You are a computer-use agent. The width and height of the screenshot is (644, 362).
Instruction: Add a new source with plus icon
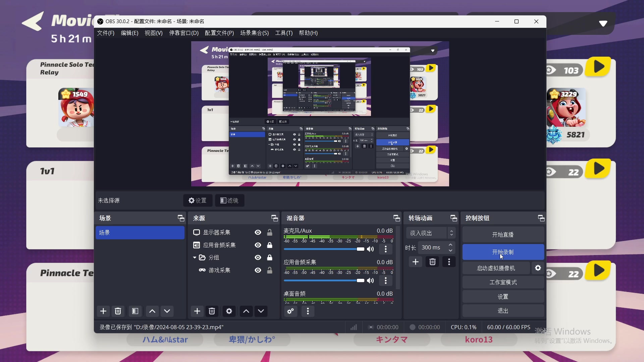click(197, 311)
